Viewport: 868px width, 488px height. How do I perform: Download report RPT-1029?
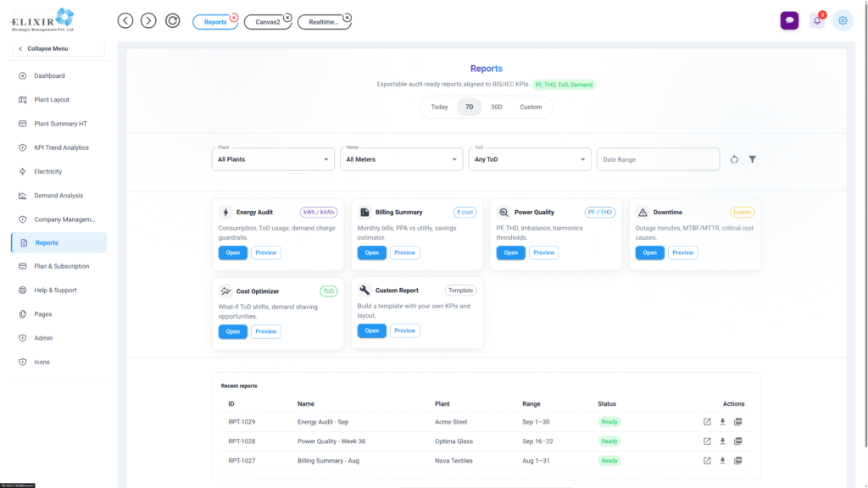tap(722, 422)
